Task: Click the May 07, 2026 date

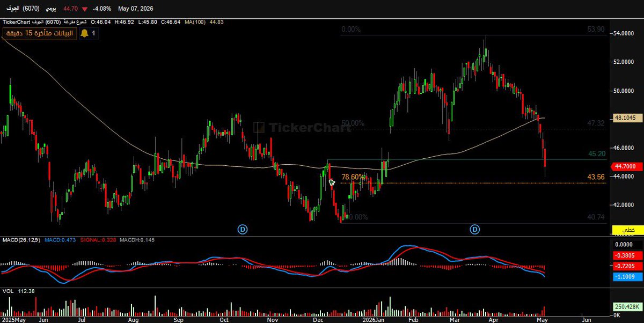Action: tap(135, 9)
